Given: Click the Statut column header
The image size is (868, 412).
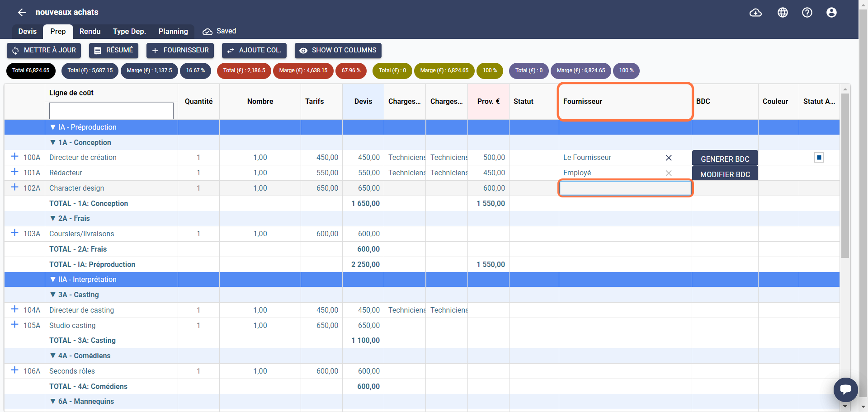Looking at the screenshot, I should [534, 102].
